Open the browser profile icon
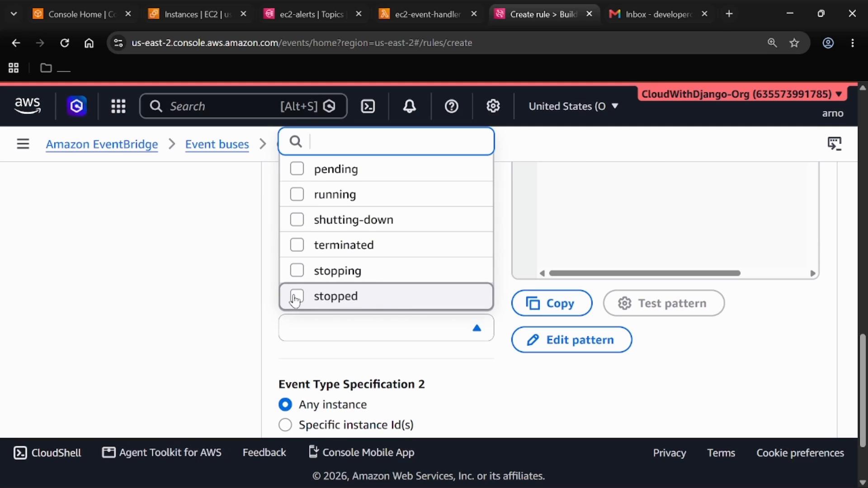868x488 pixels. [x=828, y=43]
